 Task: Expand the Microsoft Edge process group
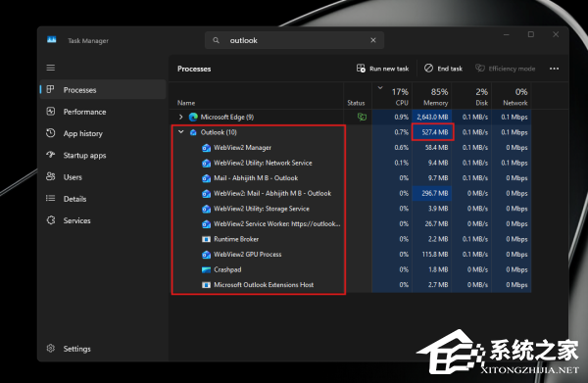tap(180, 117)
